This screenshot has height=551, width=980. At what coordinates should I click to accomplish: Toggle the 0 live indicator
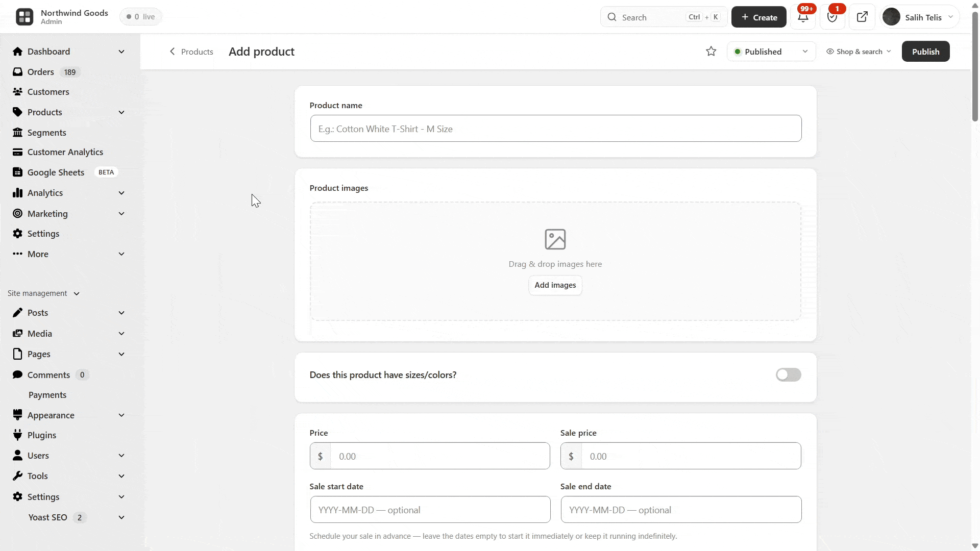[141, 17]
